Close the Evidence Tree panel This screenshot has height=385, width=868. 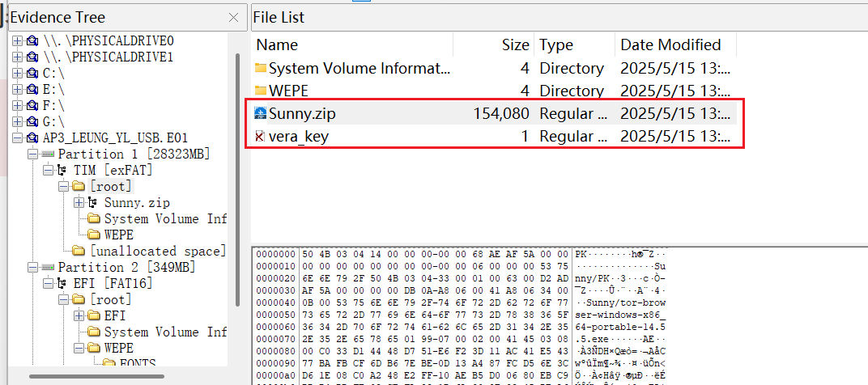point(233,17)
